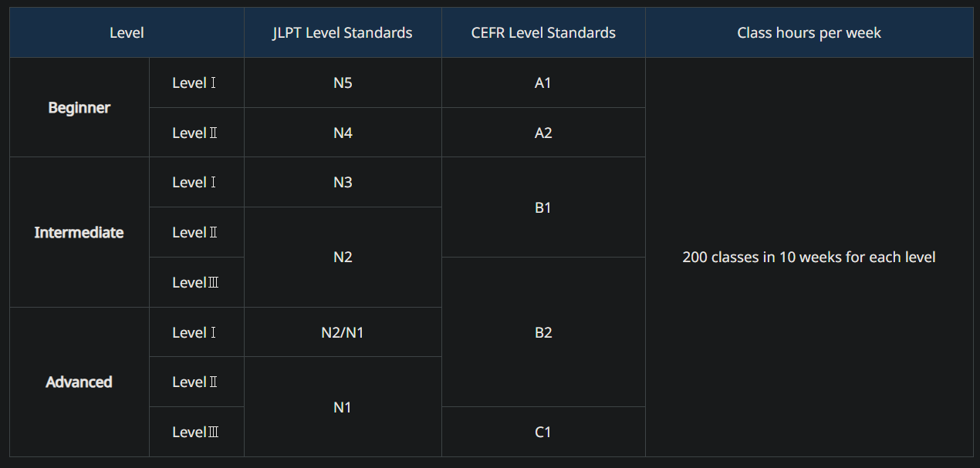
Task: Click the "Level" column header
Action: [127, 32]
